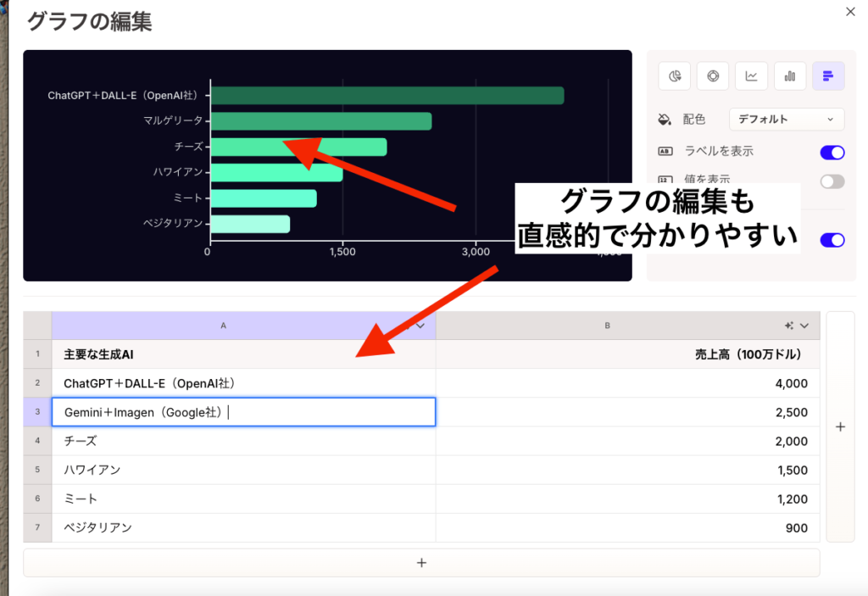Select row number 4 header
Screen dimensions: 868x596
(x=37, y=441)
